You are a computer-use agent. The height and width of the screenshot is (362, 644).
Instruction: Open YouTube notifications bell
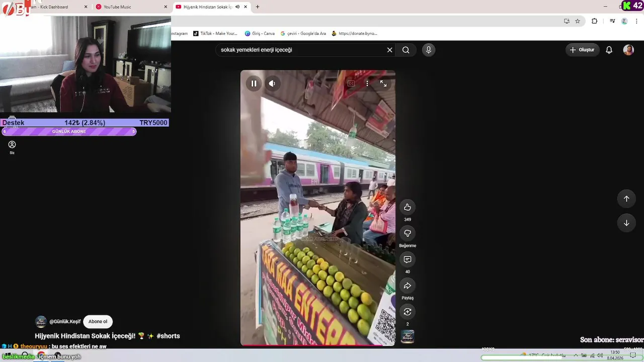pyautogui.click(x=609, y=50)
